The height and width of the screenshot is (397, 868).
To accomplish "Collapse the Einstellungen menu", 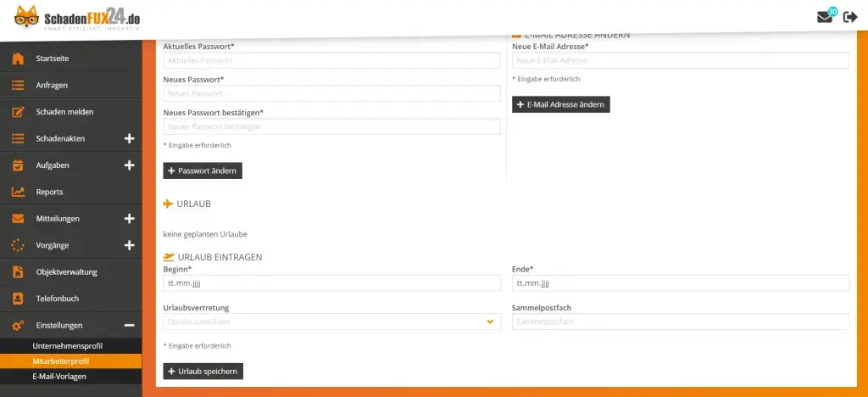I will [x=129, y=325].
